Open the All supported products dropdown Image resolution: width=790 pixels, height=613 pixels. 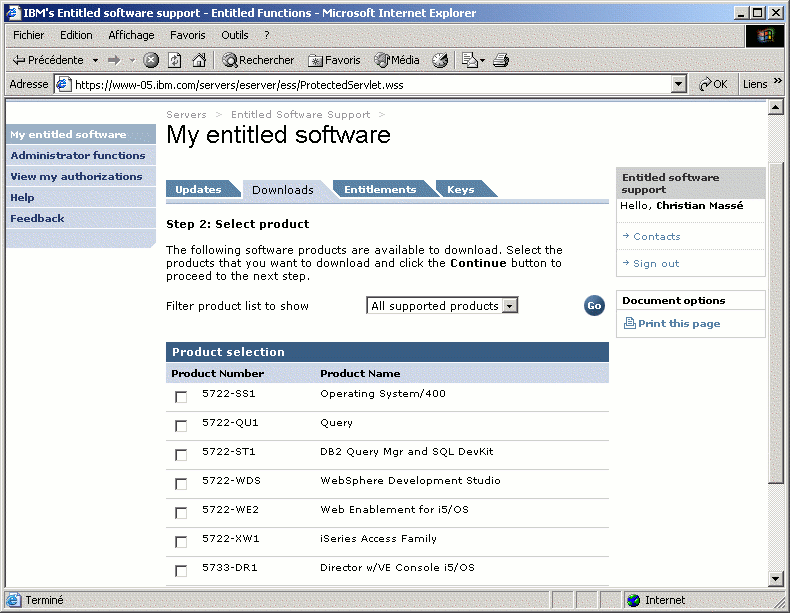coord(442,306)
